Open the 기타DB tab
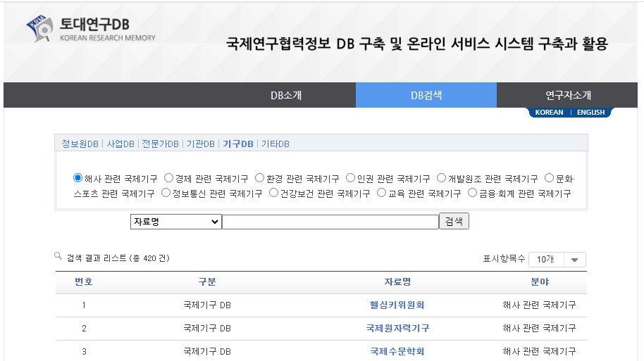The image size is (644, 361). pos(275,144)
